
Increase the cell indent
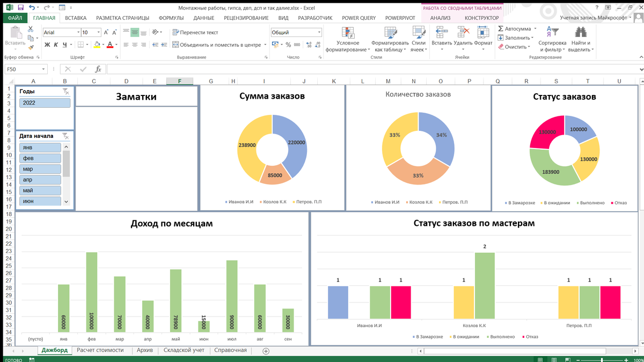pos(163,45)
